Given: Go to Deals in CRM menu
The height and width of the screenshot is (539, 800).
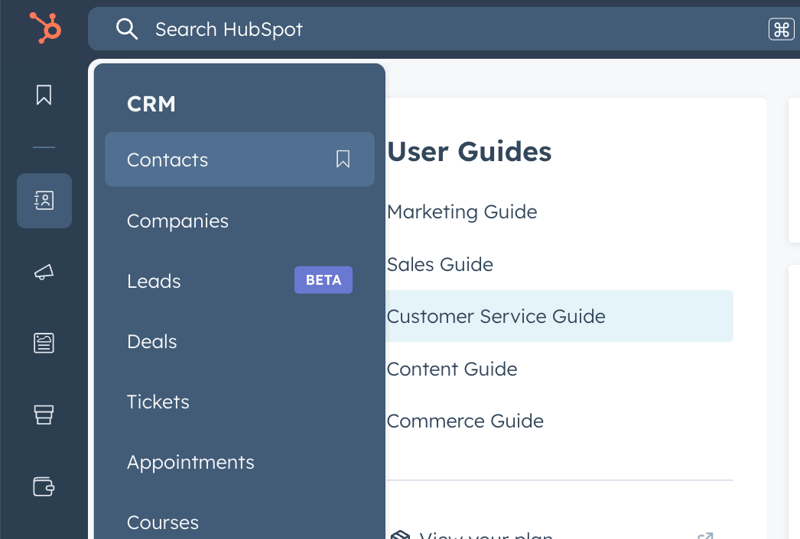Looking at the screenshot, I should (152, 341).
